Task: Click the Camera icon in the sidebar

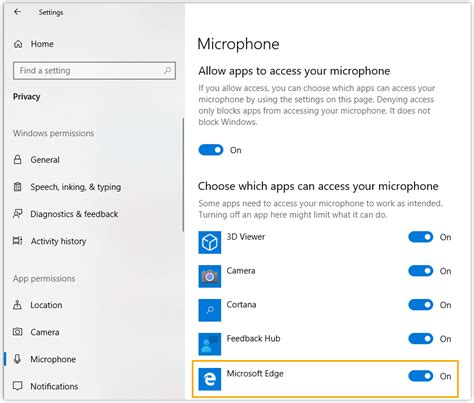Action: 18,332
